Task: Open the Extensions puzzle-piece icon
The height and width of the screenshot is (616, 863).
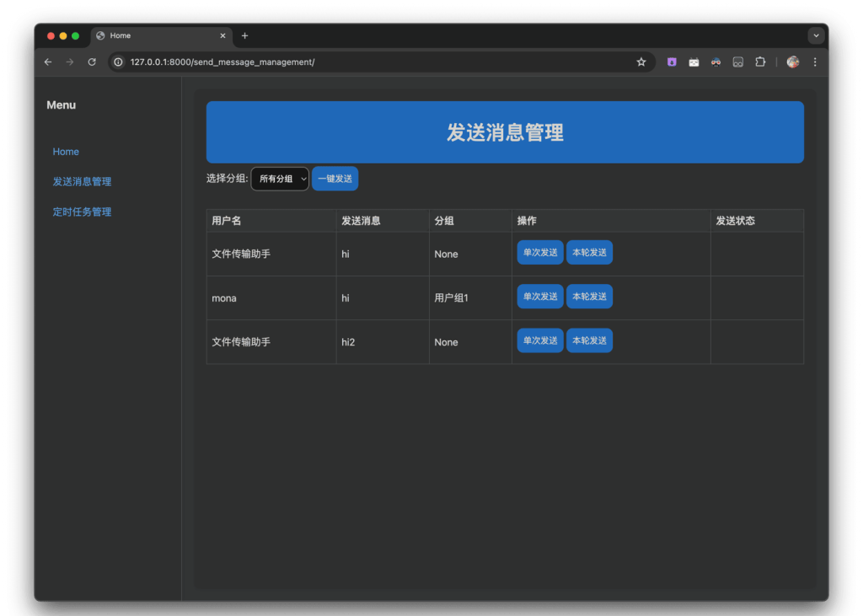Action: [x=760, y=62]
